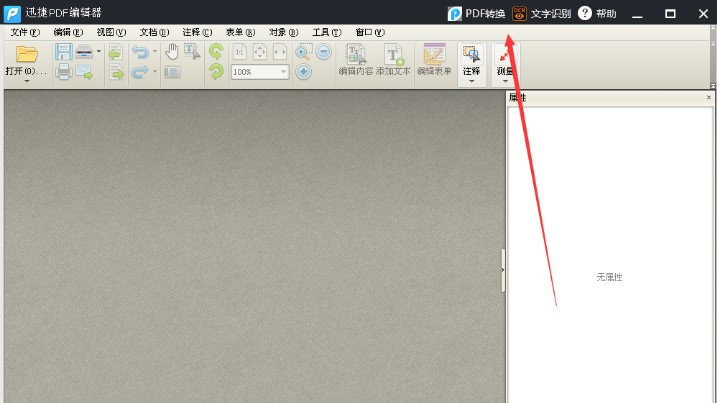Click the send by email envelope icon
717x403 pixels.
coord(84,72)
